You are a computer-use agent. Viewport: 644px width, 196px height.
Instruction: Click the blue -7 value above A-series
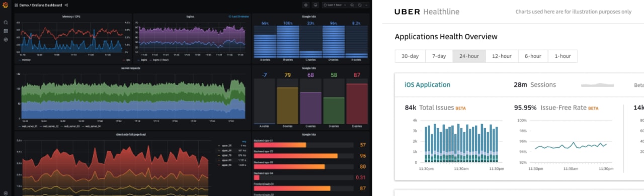264,75
